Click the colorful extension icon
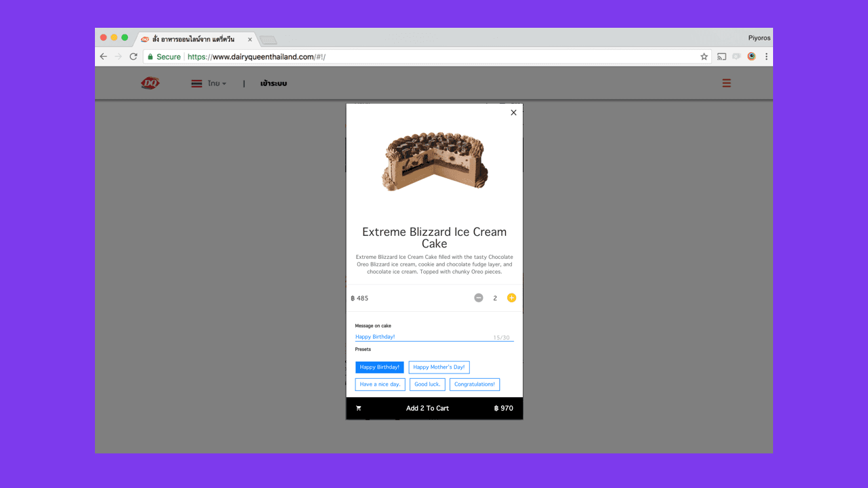Image resolution: width=868 pixels, height=488 pixels. coord(751,57)
